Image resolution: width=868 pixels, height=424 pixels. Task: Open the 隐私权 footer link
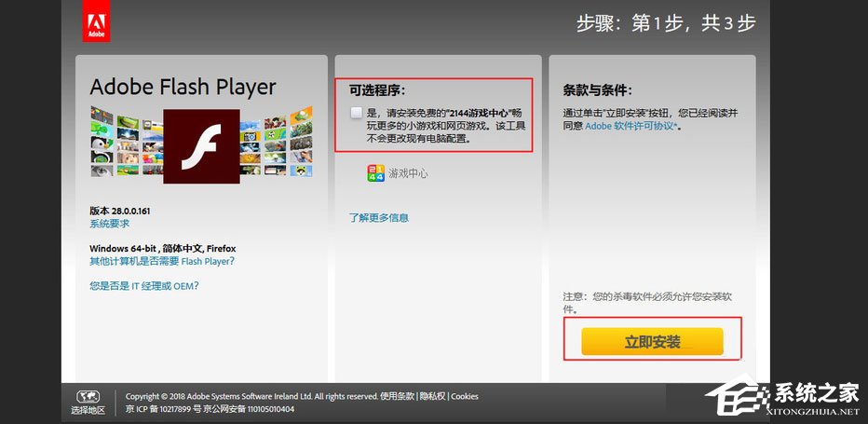click(x=432, y=396)
